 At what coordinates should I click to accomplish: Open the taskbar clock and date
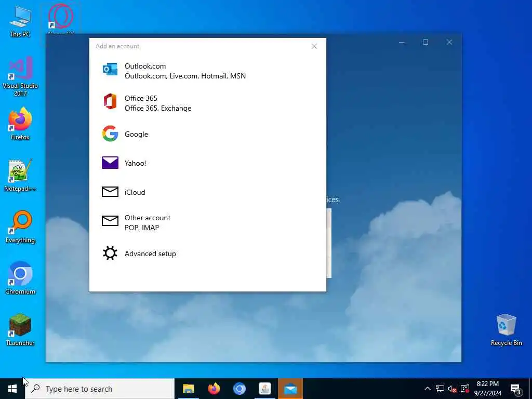coord(487,389)
